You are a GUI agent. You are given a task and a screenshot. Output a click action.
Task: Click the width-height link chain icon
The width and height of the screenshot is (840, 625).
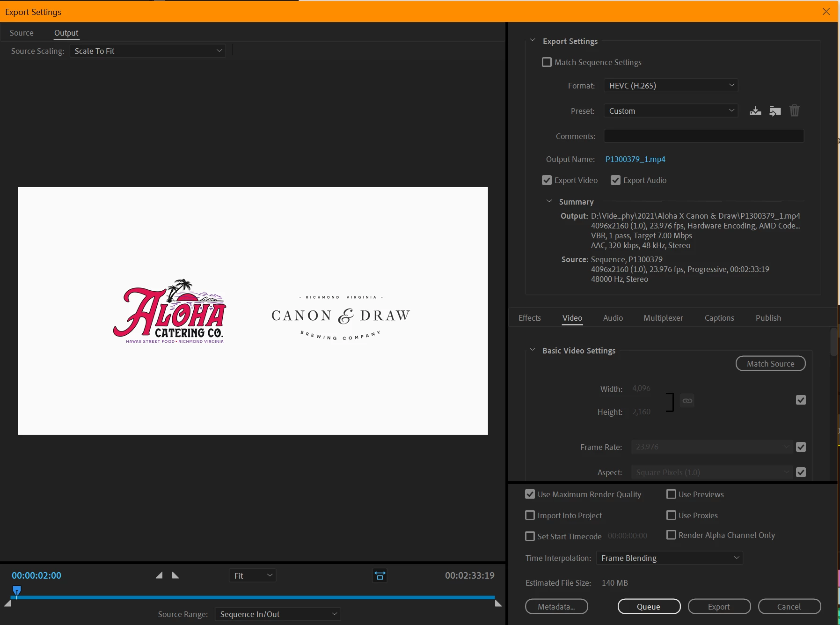(687, 401)
